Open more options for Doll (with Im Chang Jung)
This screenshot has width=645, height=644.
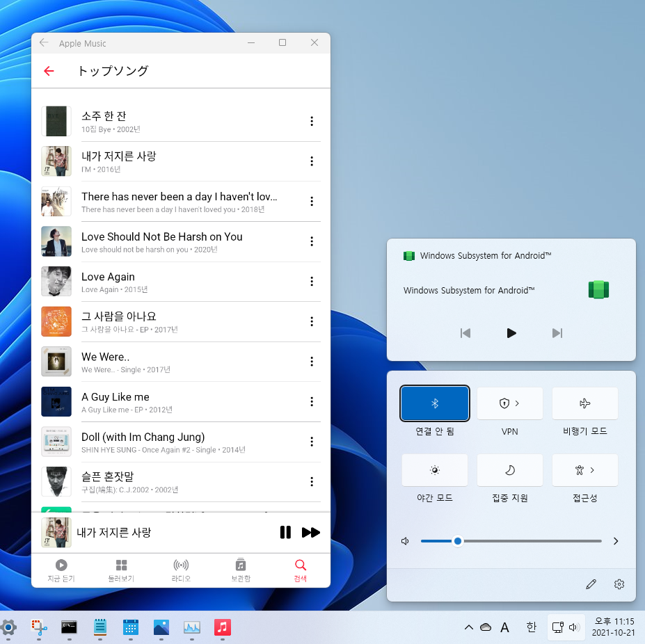(x=312, y=442)
